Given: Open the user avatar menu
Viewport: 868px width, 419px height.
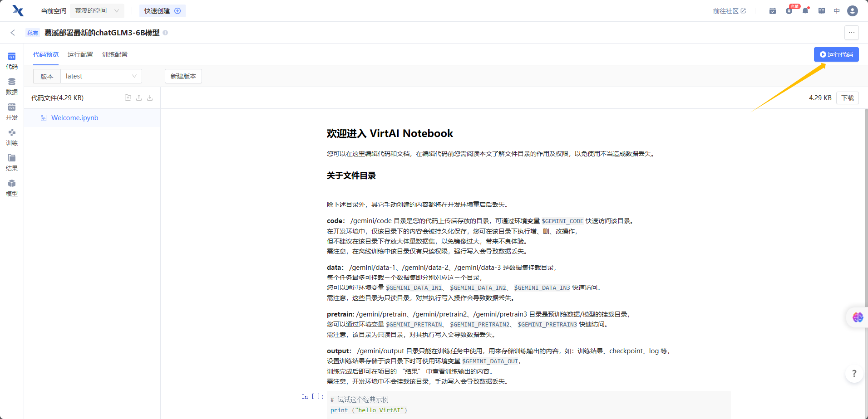Looking at the screenshot, I should 853,11.
